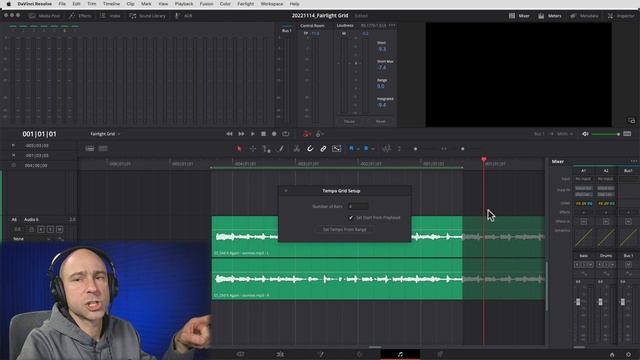
Task: Close the Tempo Grid Setup dialog
Action: click(286, 191)
